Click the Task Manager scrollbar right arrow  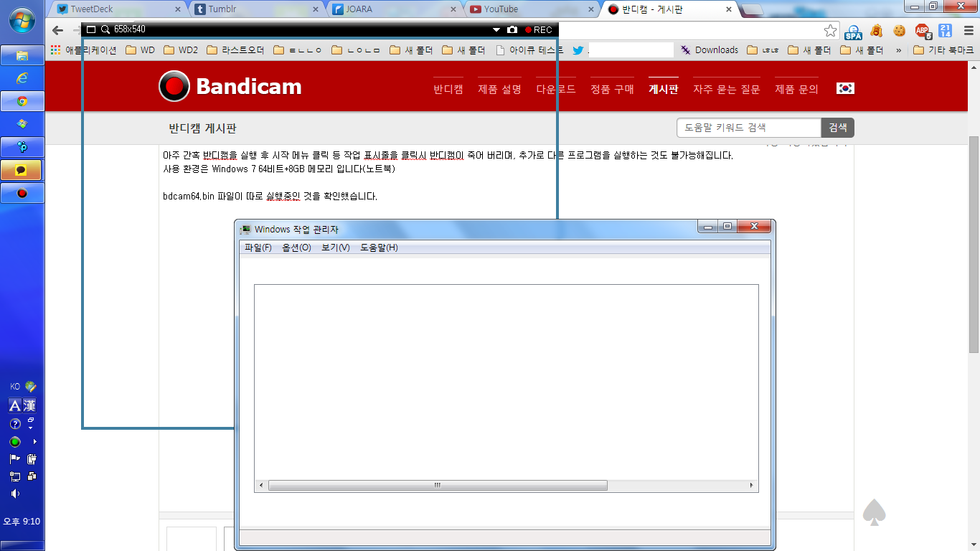tap(752, 486)
